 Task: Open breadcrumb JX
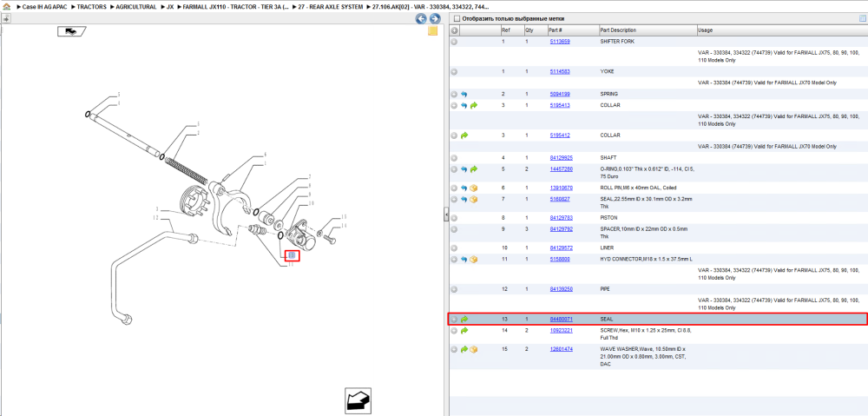pos(170,7)
